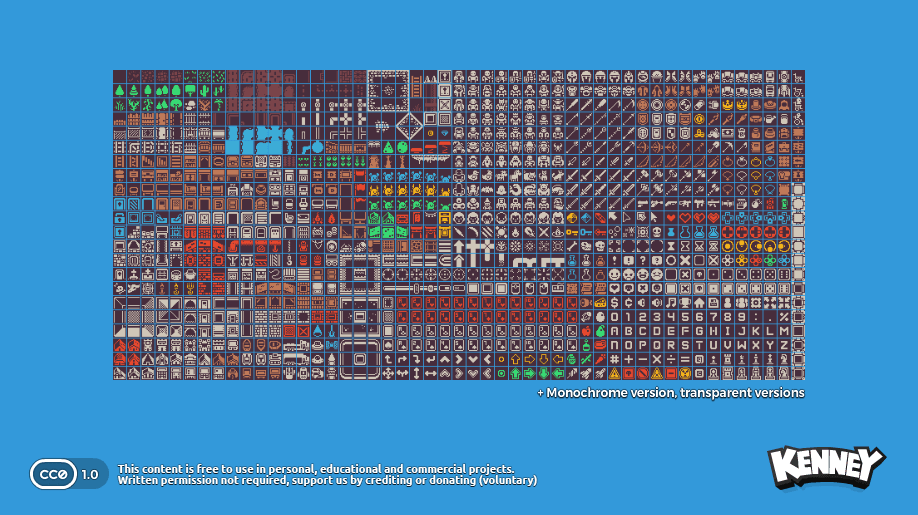Select the hash symbol tile

[615, 359]
